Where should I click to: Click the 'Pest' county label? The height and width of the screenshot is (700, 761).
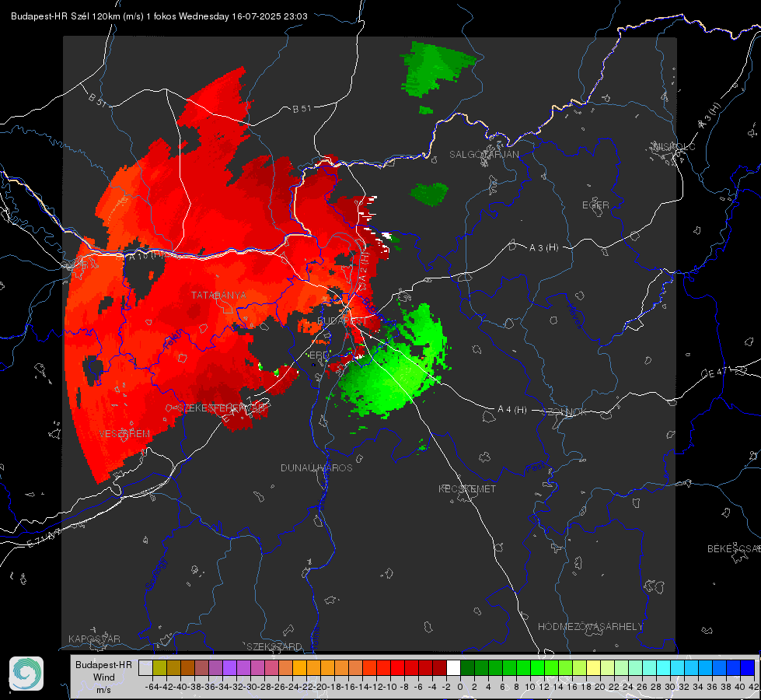pyautogui.click(x=536, y=469)
